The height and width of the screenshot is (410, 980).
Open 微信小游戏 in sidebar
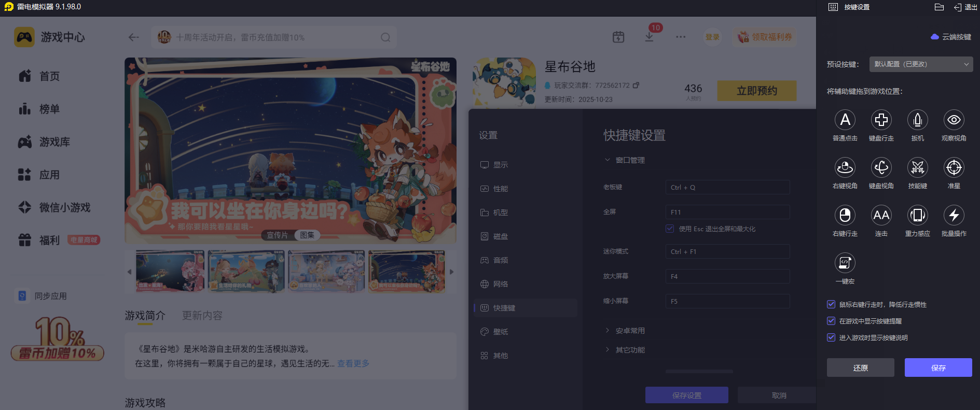tap(54, 207)
